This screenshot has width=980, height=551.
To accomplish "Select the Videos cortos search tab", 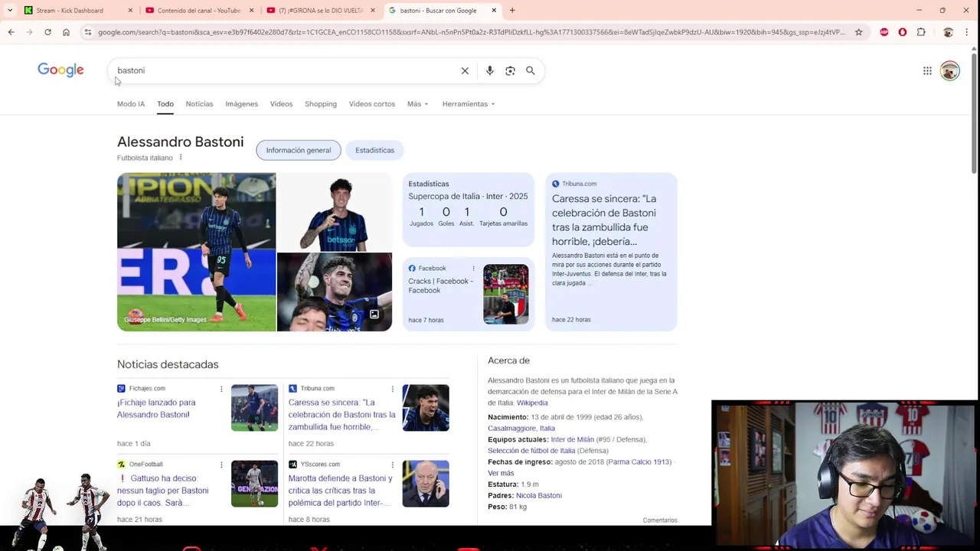I will coord(372,104).
